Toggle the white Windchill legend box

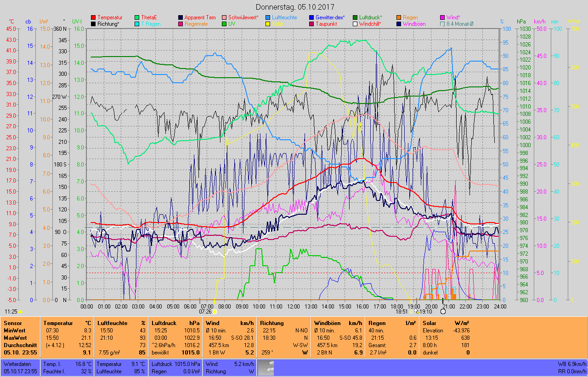click(x=355, y=24)
